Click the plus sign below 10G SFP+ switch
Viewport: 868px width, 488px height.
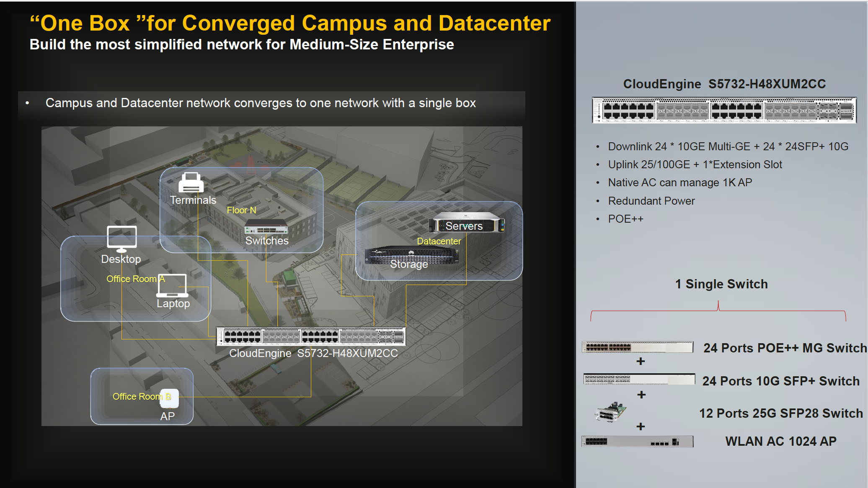pyautogui.click(x=641, y=395)
